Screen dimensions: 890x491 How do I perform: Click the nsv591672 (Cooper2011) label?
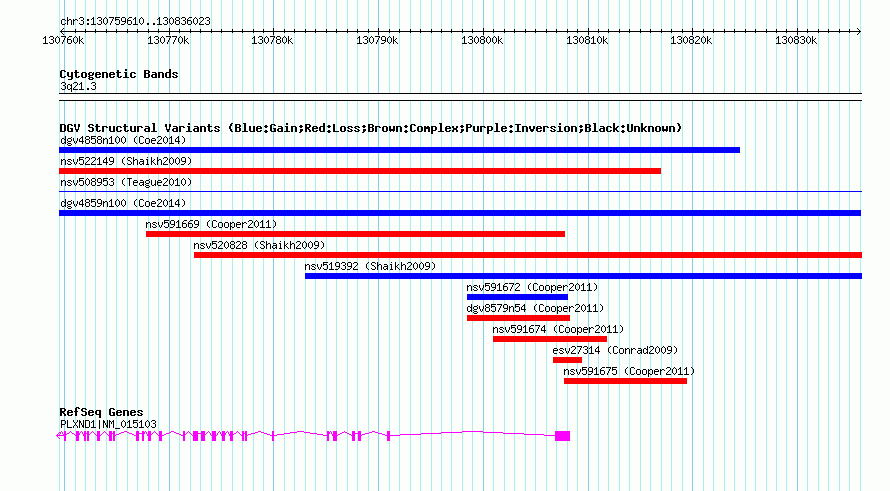tap(532, 287)
